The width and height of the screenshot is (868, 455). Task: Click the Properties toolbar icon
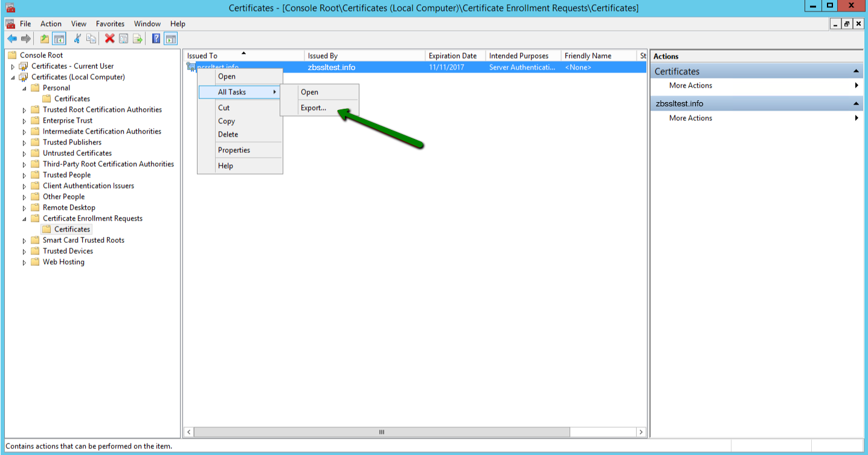pyautogui.click(x=123, y=38)
